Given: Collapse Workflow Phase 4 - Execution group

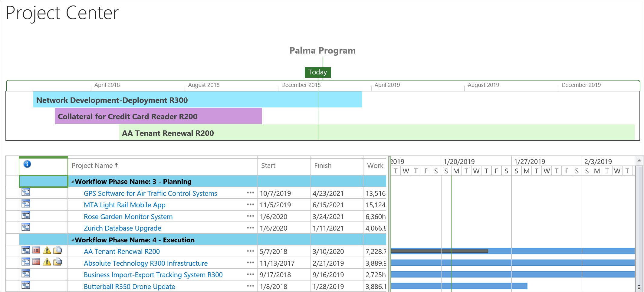Looking at the screenshot, I should 72,240.
